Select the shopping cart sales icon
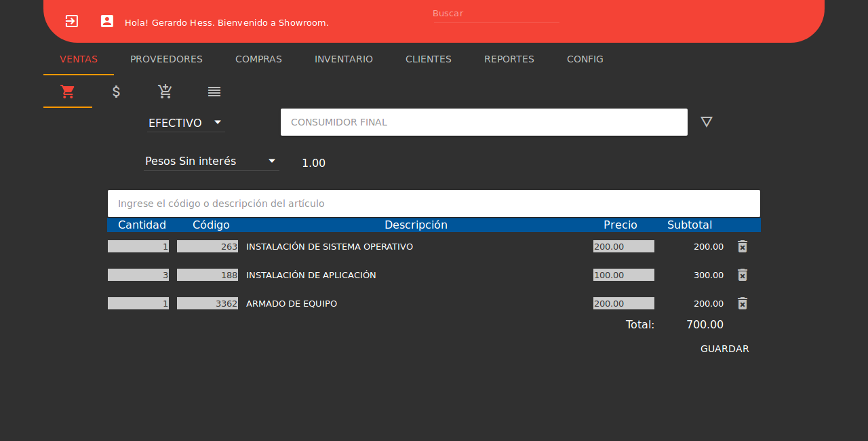Screen dimensions: 868x441 click(68, 92)
